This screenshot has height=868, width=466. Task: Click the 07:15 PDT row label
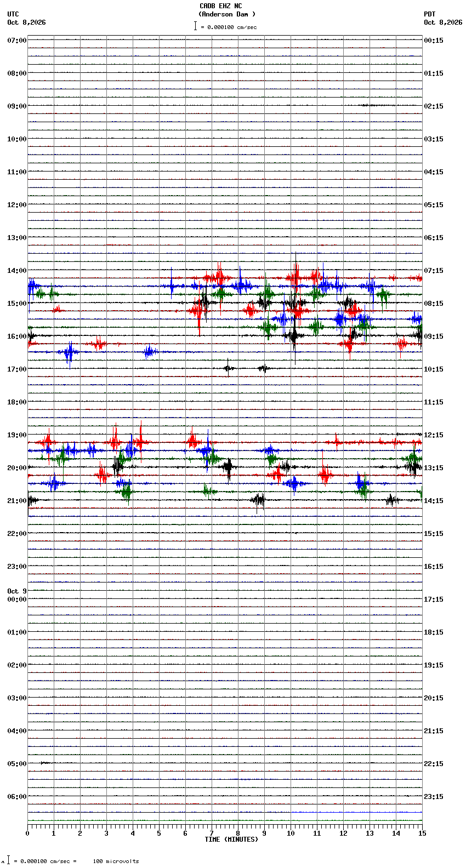coord(434,271)
